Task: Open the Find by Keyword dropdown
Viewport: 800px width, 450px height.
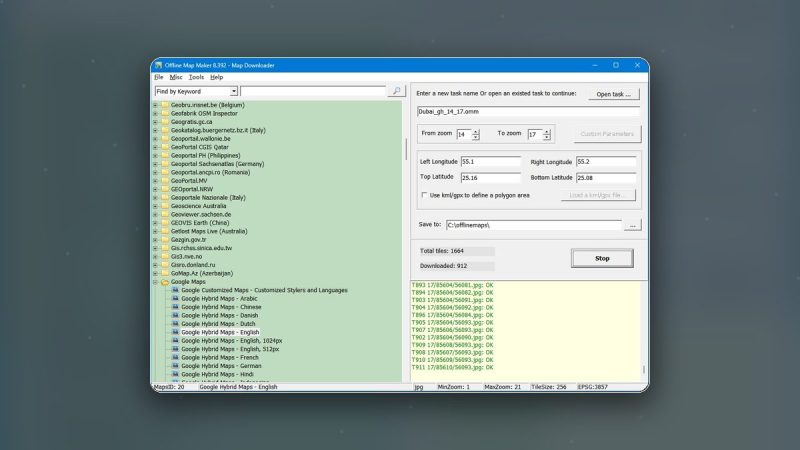Action: tap(234, 91)
